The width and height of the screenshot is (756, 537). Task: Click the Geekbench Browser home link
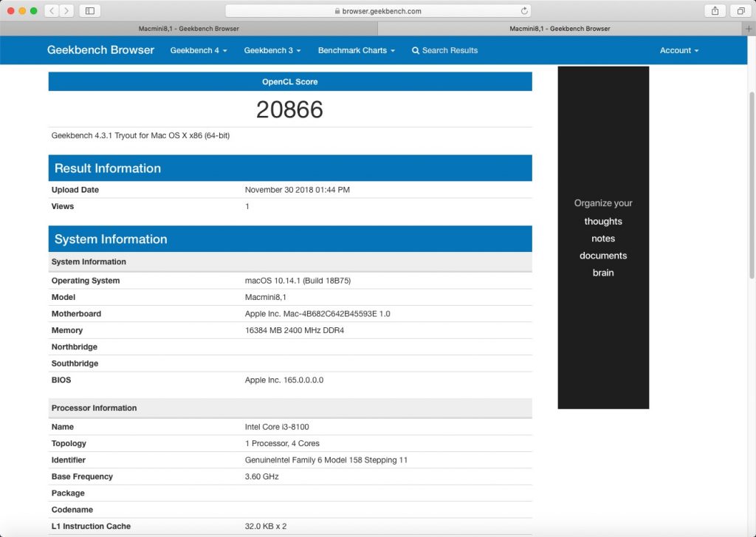coord(100,50)
